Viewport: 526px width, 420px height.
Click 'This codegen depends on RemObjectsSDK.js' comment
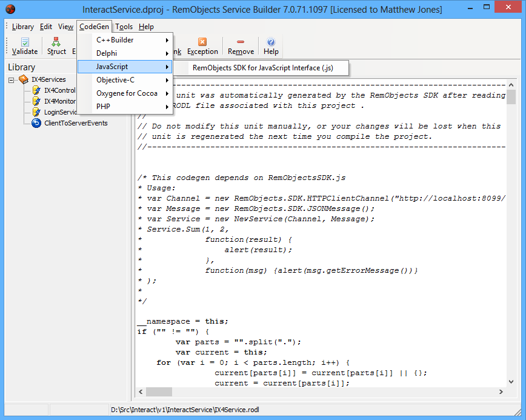tap(242, 178)
